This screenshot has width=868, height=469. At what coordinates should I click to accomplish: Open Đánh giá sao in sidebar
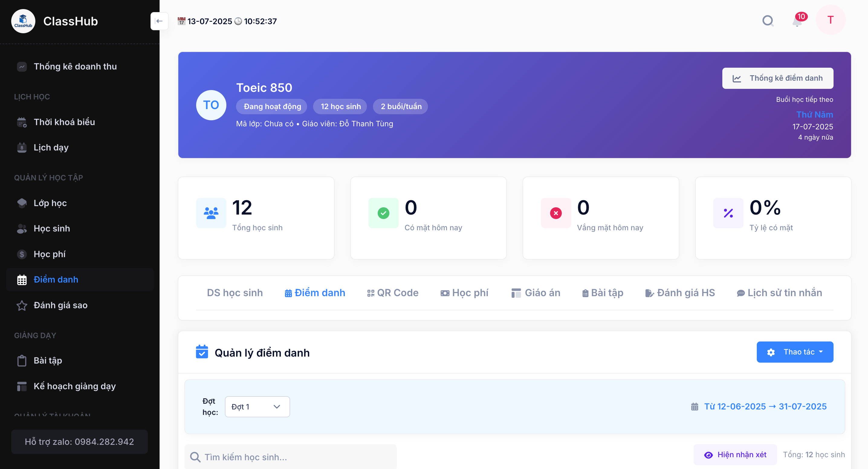pyautogui.click(x=60, y=305)
